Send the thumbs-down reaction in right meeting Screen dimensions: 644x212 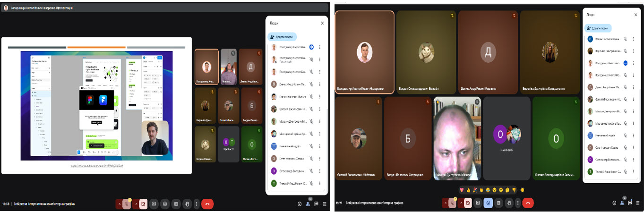514,190
